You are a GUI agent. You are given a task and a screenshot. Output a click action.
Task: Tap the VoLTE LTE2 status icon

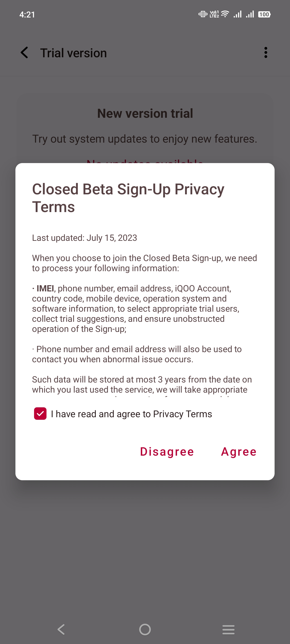coord(214,14)
